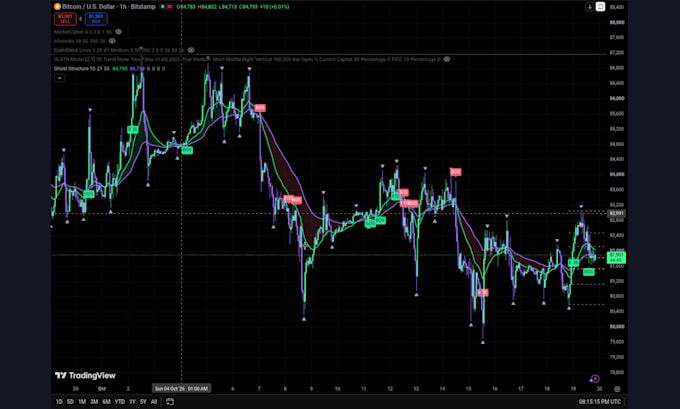Toggle visibility of Ichimoku indicator

tap(112, 41)
